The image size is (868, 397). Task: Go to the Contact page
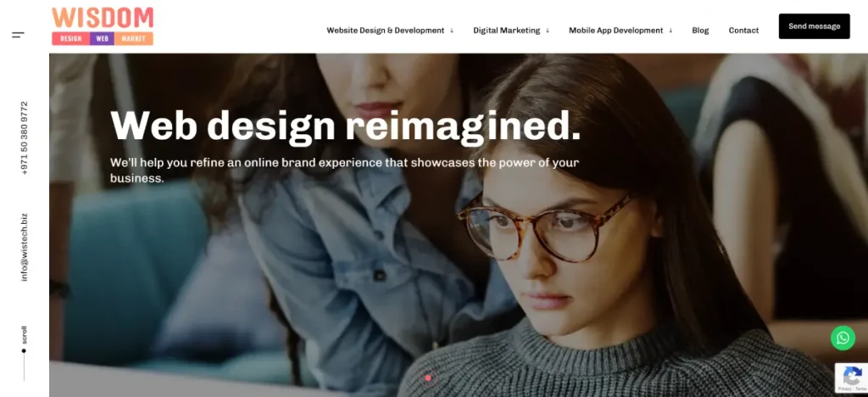(x=743, y=31)
